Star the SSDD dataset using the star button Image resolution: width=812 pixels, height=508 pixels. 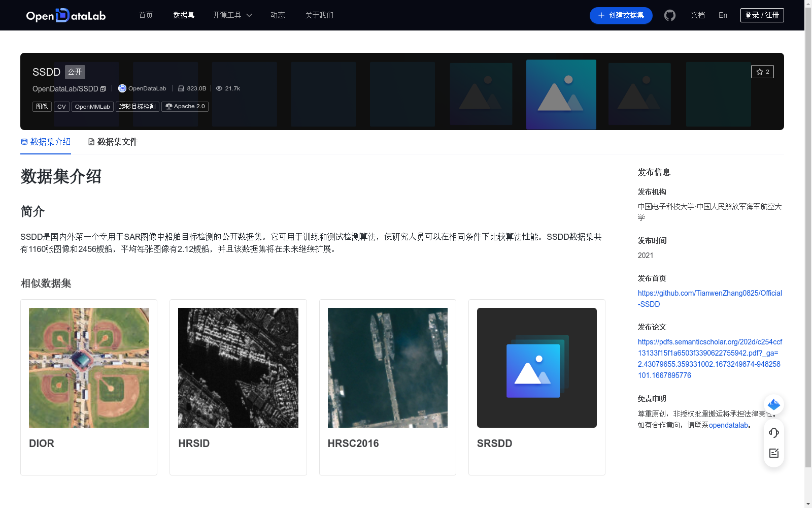click(x=762, y=71)
